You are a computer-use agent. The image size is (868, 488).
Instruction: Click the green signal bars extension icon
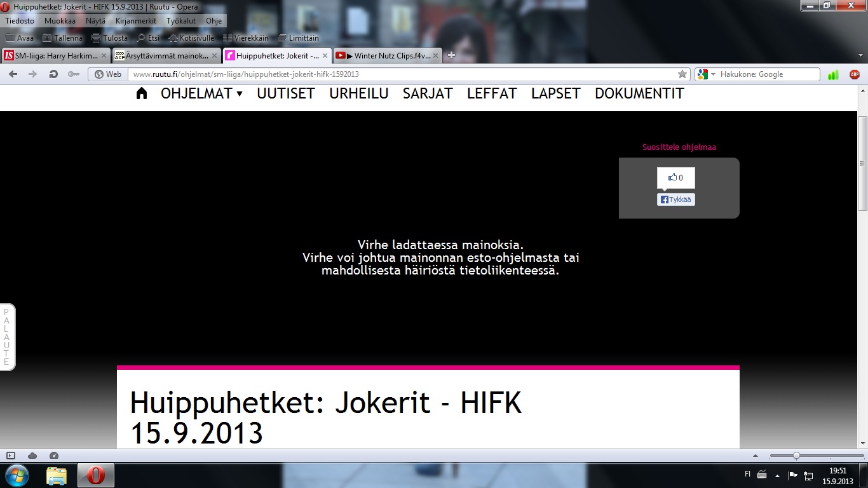[833, 74]
